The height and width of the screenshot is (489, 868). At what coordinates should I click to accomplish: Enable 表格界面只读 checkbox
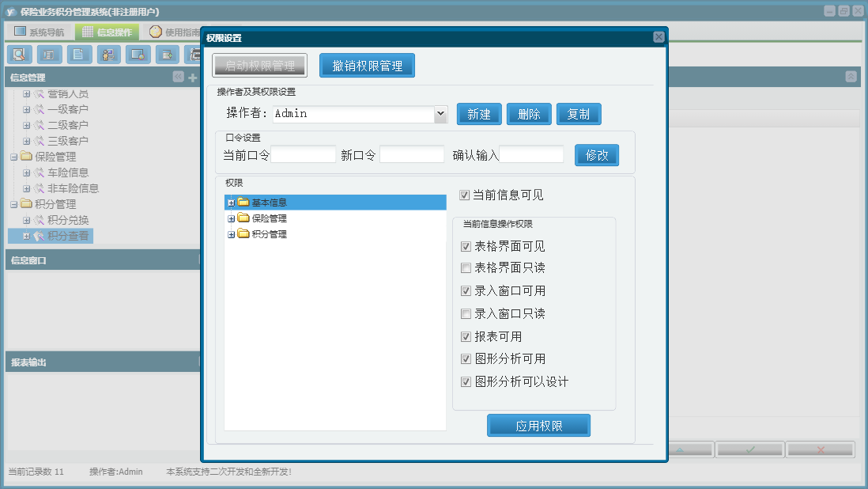[x=466, y=268]
